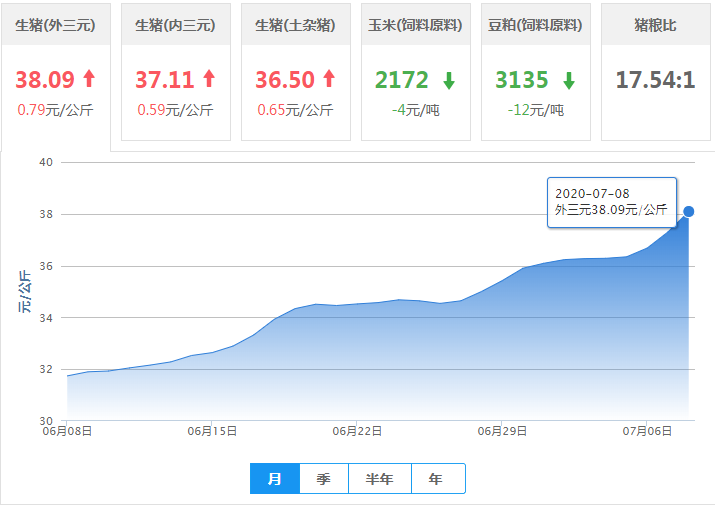Viewport: 715px width, 506px height.
Task: Click the blue data point marker on chart
Action: (x=688, y=211)
